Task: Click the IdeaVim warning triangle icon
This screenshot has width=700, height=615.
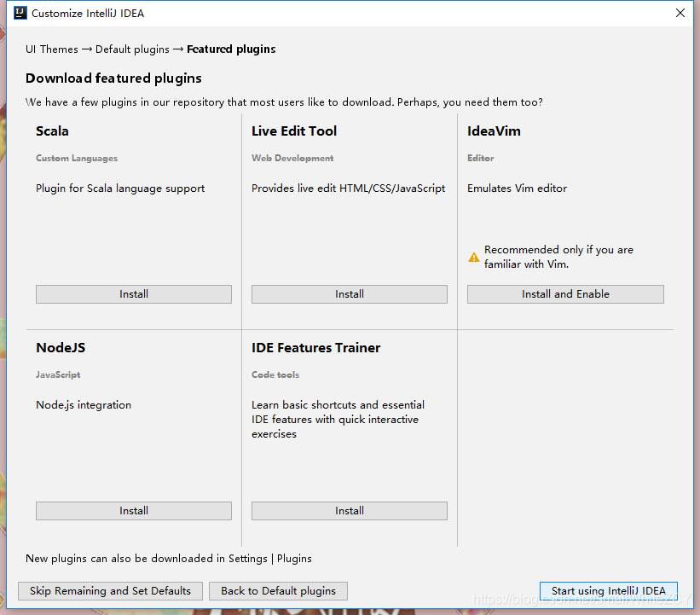Action: (474, 258)
